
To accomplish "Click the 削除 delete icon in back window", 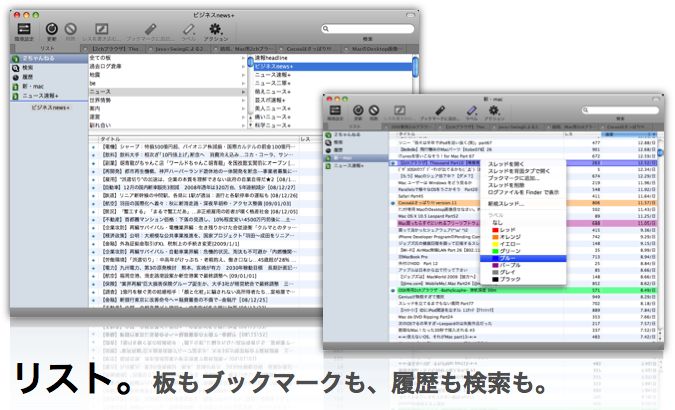I will [69, 29].
